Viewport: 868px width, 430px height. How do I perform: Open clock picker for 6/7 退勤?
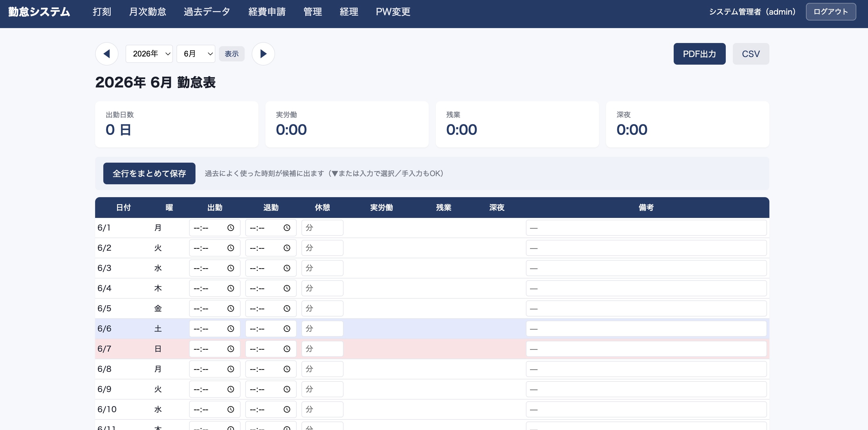(287, 349)
